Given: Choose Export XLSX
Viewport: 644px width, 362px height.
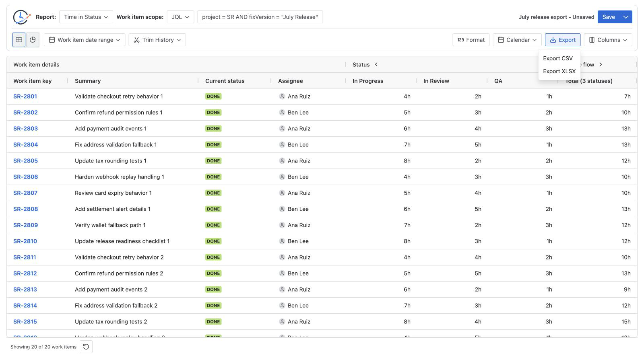Looking at the screenshot, I should click(x=559, y=71).
